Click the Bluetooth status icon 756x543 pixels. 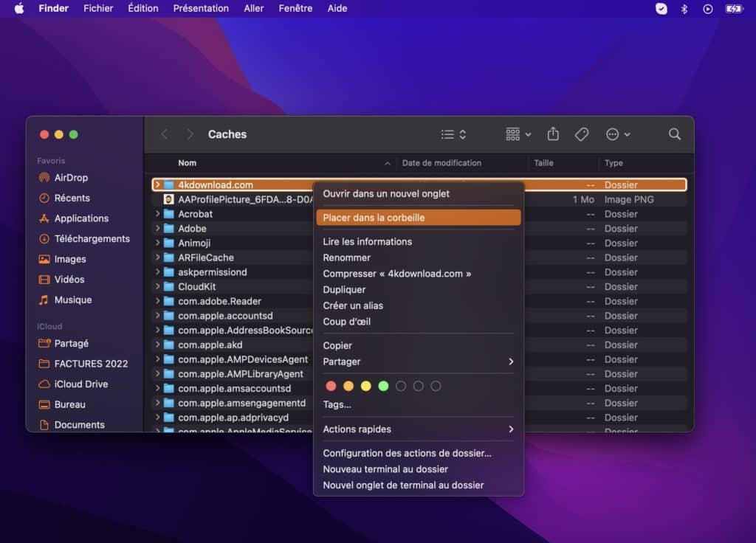click(x=684, y=9)
